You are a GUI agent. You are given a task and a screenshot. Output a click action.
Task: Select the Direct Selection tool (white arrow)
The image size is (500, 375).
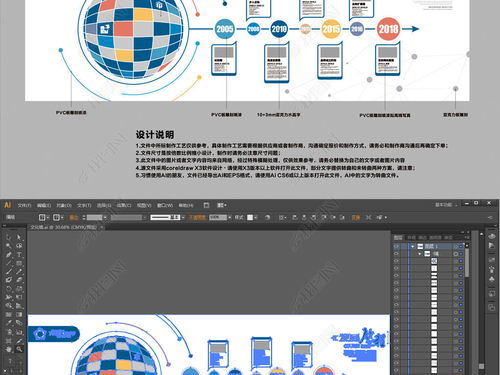click(x=19, y=237)
